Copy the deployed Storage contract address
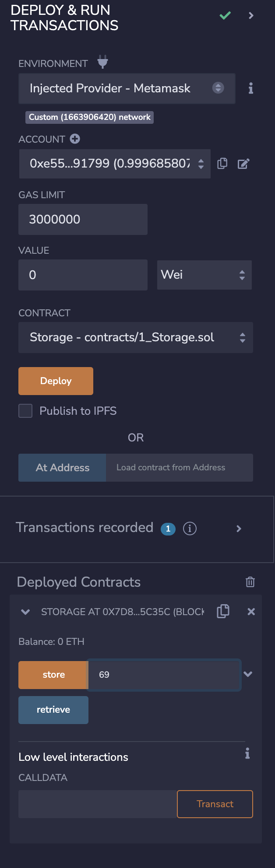 point(223,611)
